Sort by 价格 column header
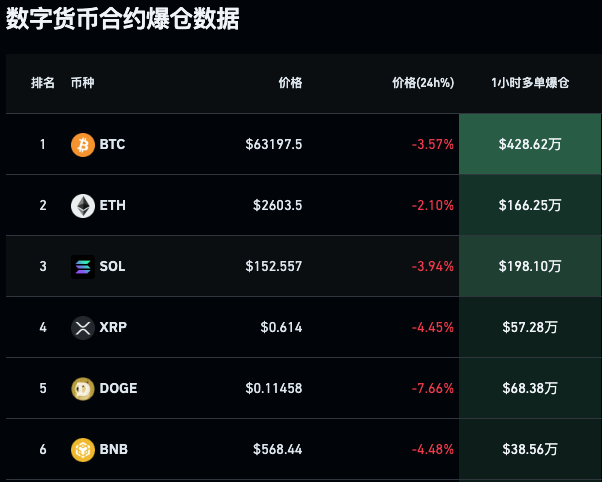Screen dimensions: 602x482 [290, 83]
